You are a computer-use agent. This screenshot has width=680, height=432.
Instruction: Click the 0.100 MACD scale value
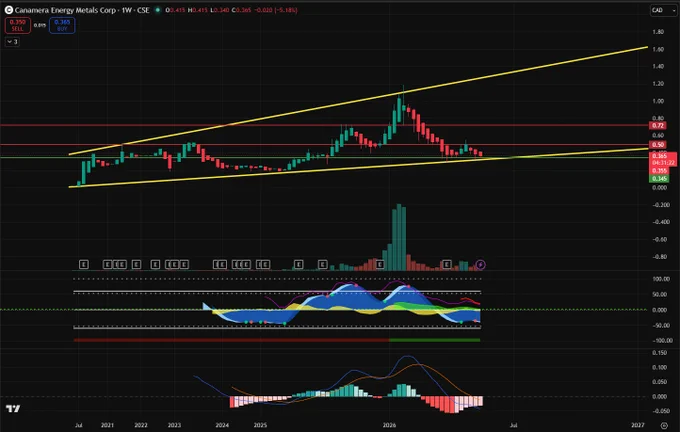point(659,367)
